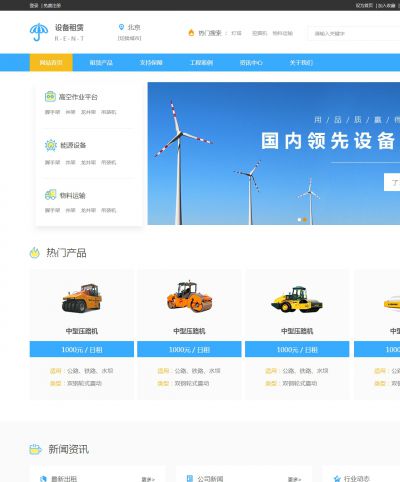Select the first carousel dot on the banner
The image size is (400, 482).
coord(299,220)
